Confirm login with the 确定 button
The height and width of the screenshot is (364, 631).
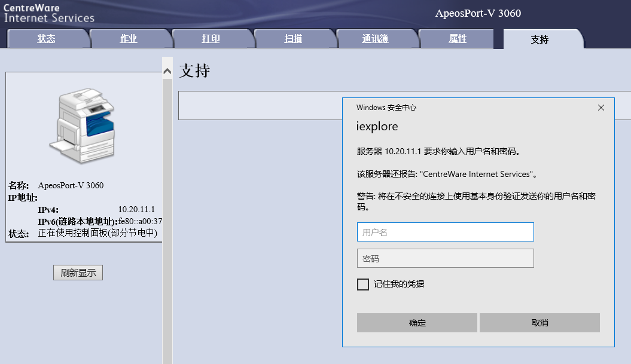point(416,323)
